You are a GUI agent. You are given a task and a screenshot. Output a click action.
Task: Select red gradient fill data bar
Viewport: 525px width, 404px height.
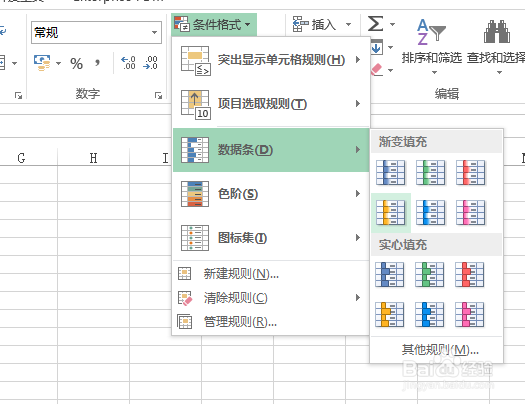[x=470, y=173]
